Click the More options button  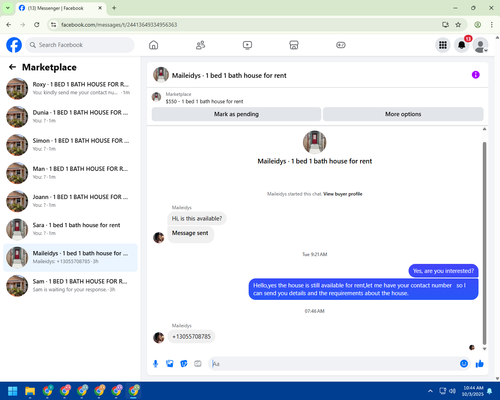pos(403,114)
